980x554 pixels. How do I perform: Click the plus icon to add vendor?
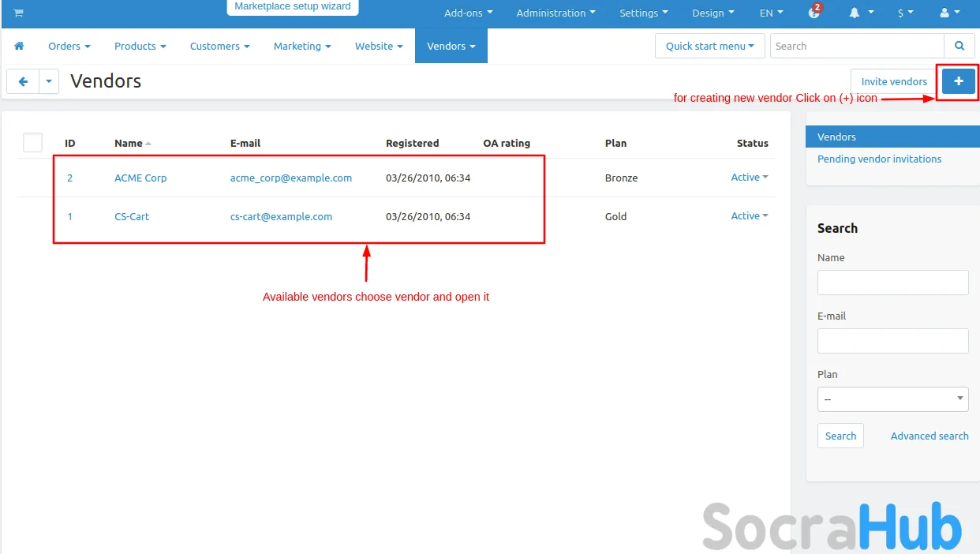[x=958, y=81]
